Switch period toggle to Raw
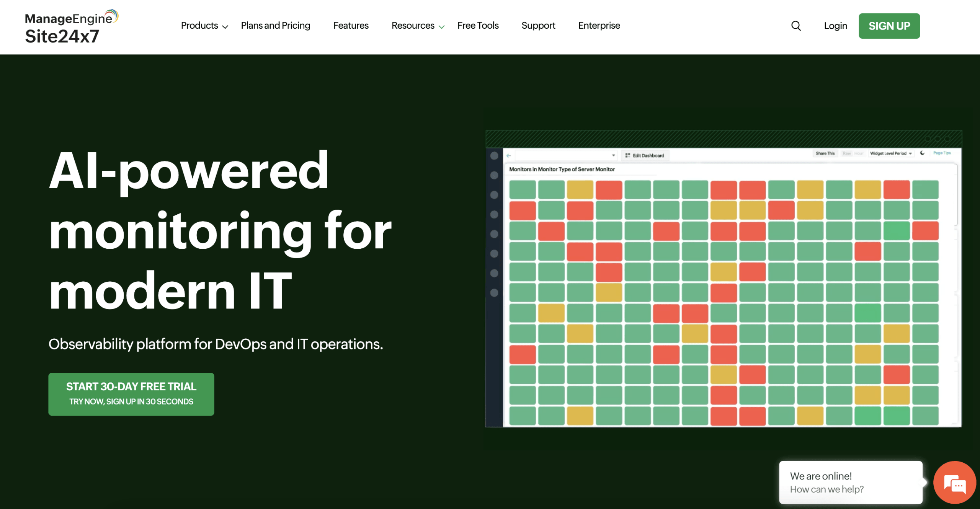 pos(846,153)
